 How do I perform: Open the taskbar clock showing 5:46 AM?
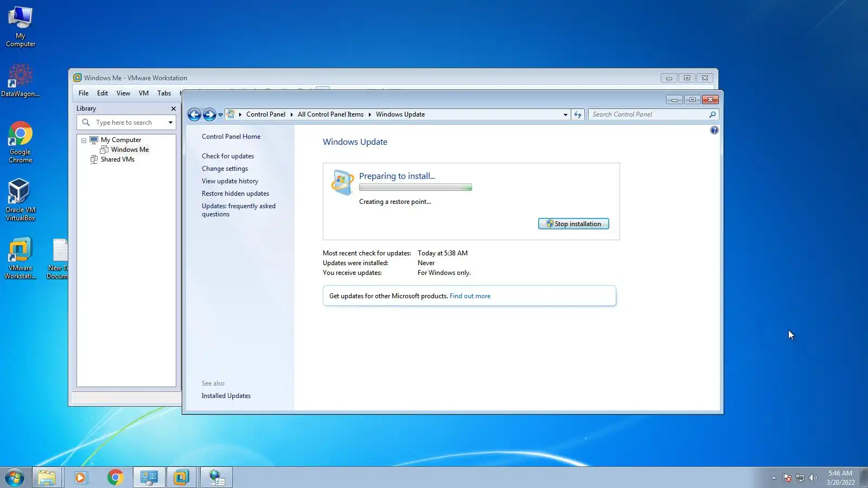click(840, 478)
